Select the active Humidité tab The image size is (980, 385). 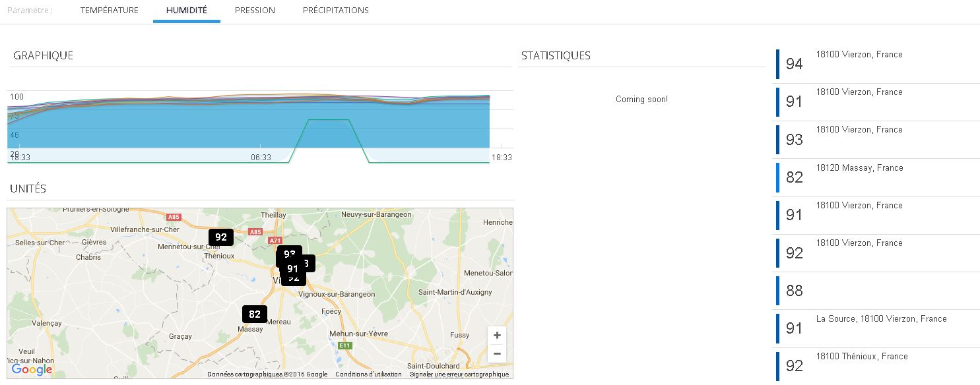pyautogui.click(x=187, y=11)
